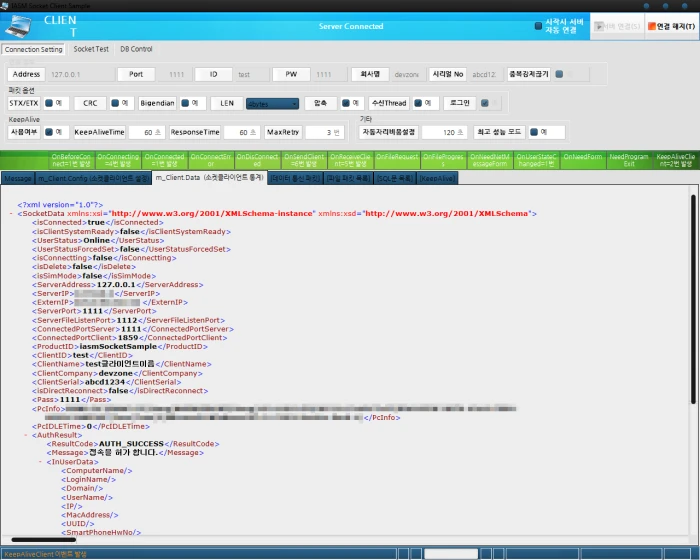This screenshot has height=560, width=700.
Task: Toggle the CRC checkbox
Action: tap(115, 103)
